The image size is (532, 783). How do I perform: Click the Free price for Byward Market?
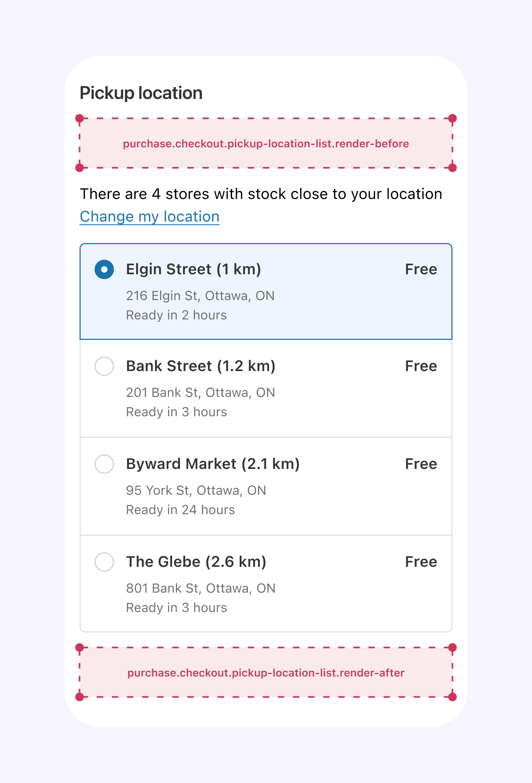pos(421,464)
